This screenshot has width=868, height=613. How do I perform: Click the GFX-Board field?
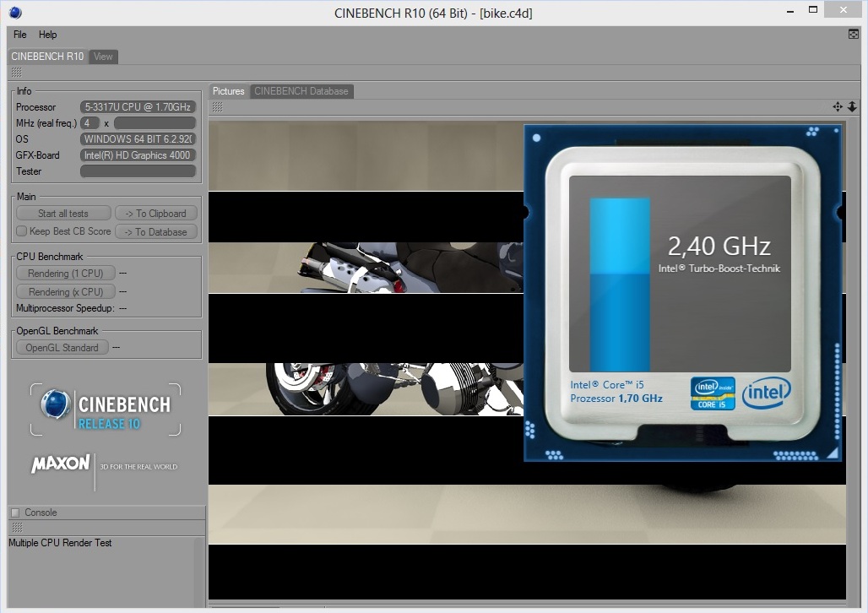pyautogui.click(x=138, y=155)
